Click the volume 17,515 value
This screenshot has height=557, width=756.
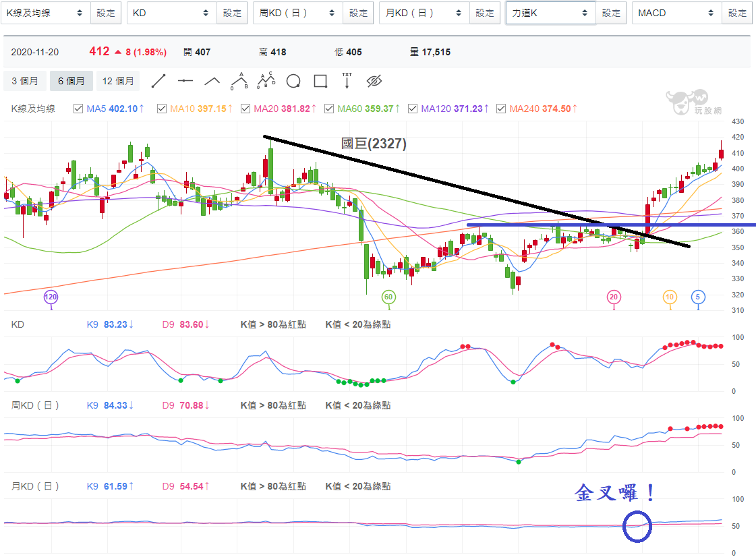(436, 52)
